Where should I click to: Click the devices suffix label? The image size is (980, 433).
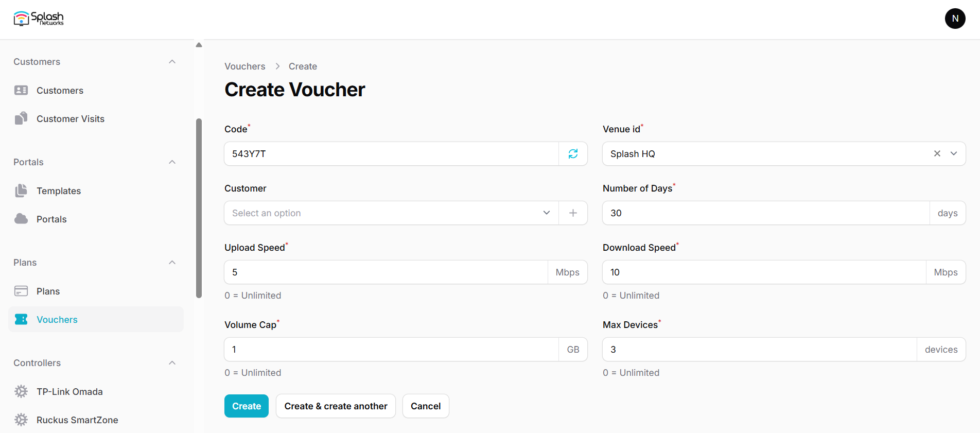[941, 350]
